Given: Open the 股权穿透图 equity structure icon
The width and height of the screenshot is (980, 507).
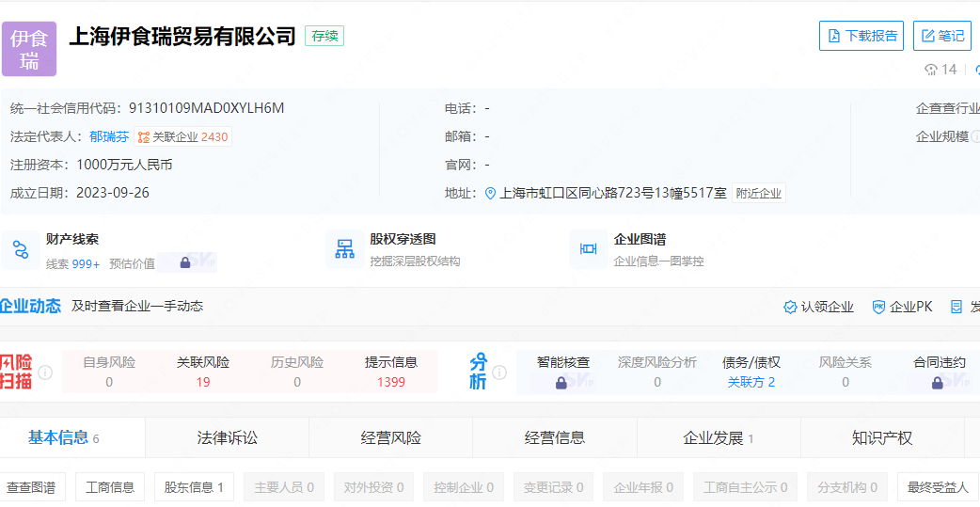Looking at the screenshot, I should click(x=345, y=250).
